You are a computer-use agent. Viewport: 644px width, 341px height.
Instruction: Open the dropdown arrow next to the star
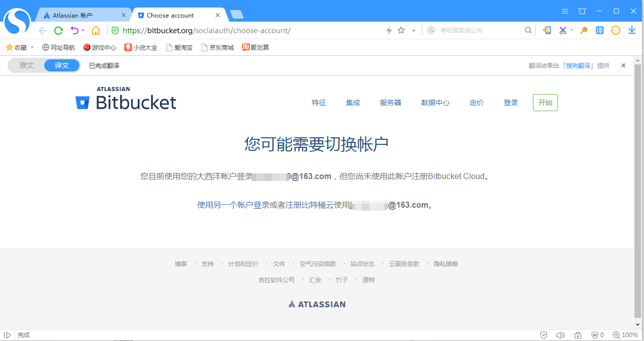(414, 31)
